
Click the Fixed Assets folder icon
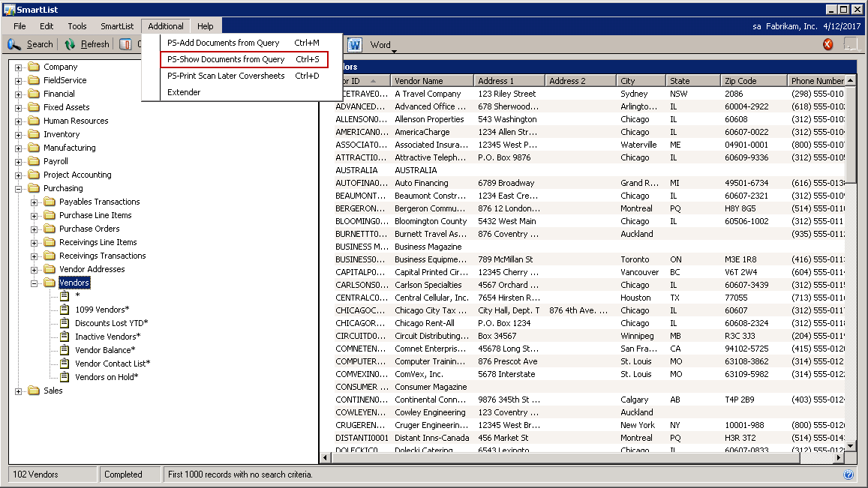point(35,107)
